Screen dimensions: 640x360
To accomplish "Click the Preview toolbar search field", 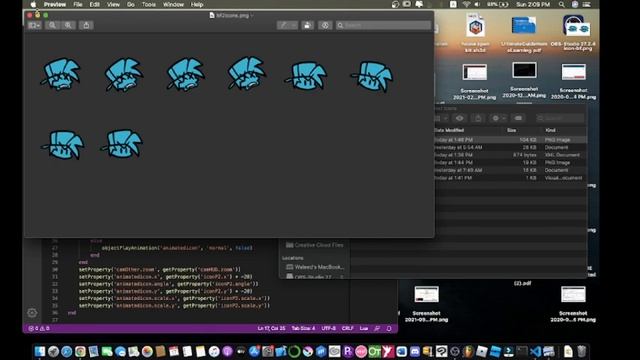I will (x=383, y=25).
